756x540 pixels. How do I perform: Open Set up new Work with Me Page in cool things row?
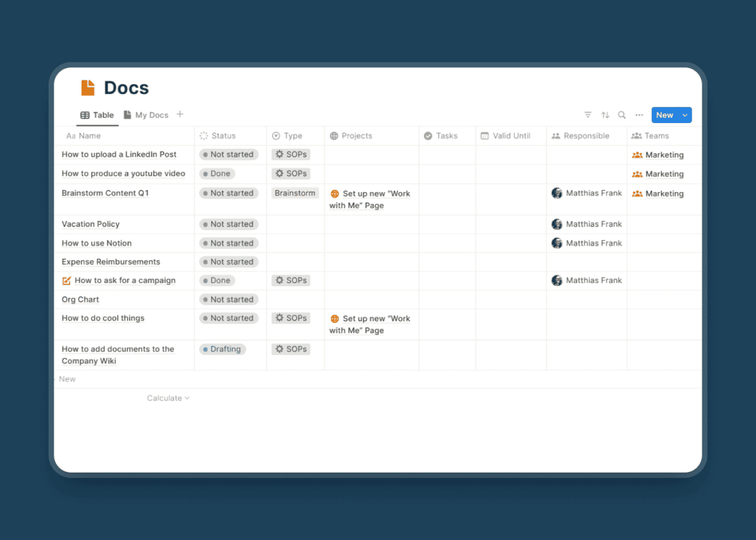[x=370, y=324]
